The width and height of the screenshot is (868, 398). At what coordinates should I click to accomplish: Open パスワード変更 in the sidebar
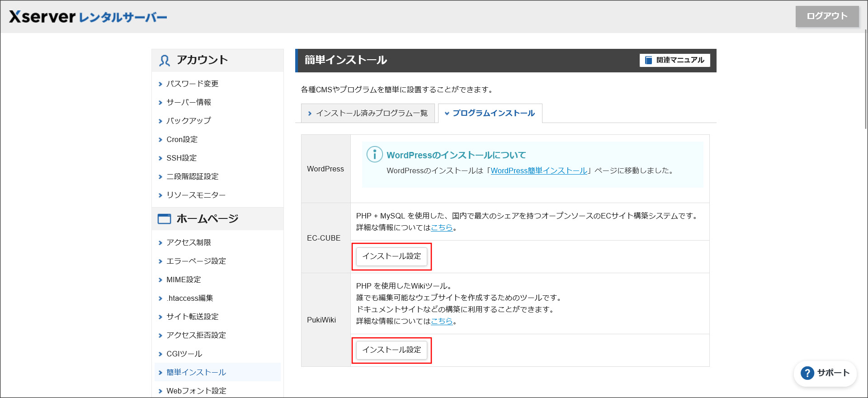pyautogui.click(x=193, y=84)
